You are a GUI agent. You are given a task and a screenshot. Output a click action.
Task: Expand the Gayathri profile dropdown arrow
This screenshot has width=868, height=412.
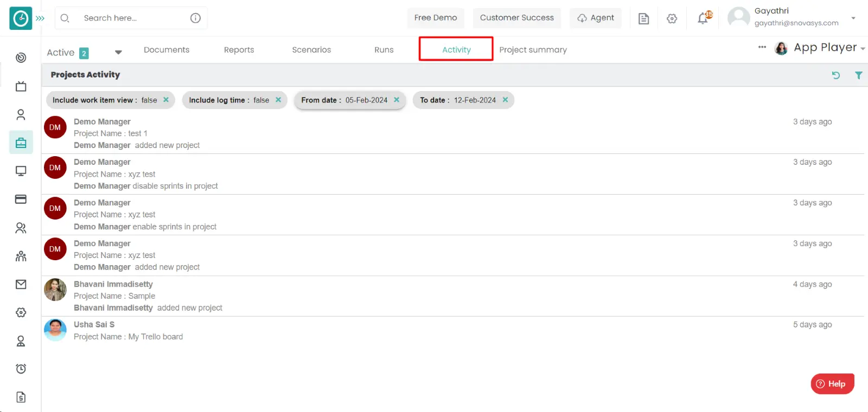[853, 18]
